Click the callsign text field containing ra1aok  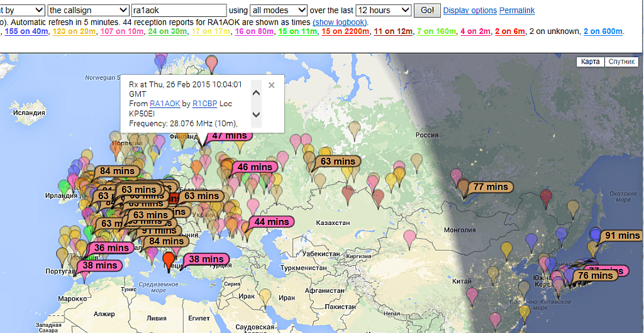click(179, 11)
